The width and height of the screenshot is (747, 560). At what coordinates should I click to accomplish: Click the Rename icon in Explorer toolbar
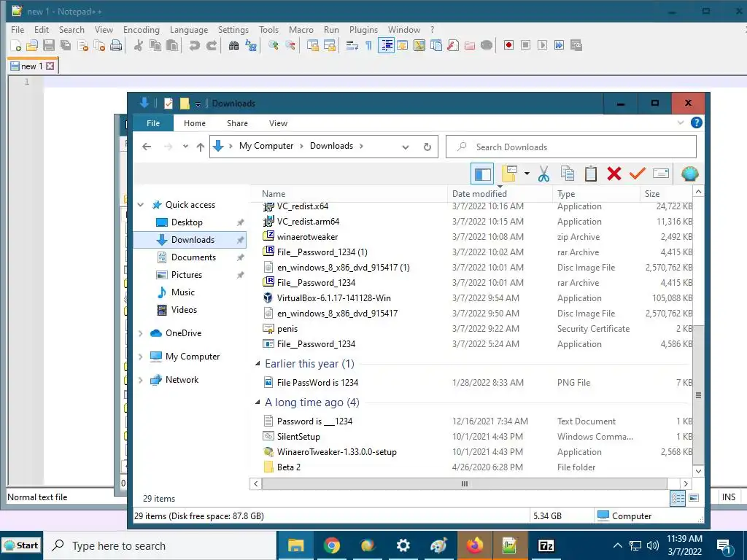pos(661,174)
